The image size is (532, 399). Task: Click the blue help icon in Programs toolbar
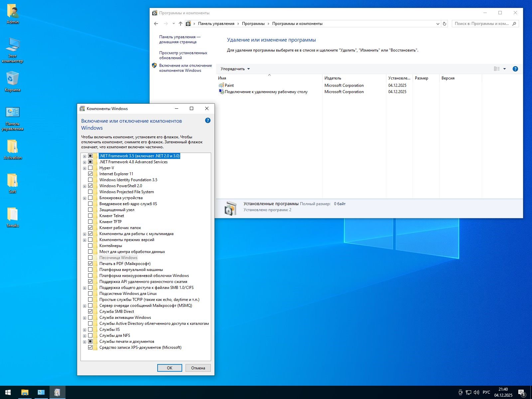[x=515, y=69]
